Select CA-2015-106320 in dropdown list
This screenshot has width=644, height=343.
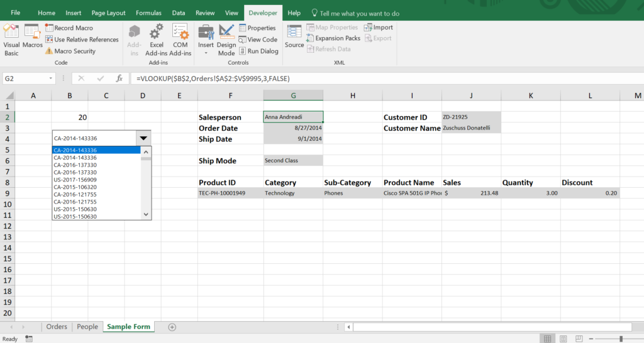[75, 187]
